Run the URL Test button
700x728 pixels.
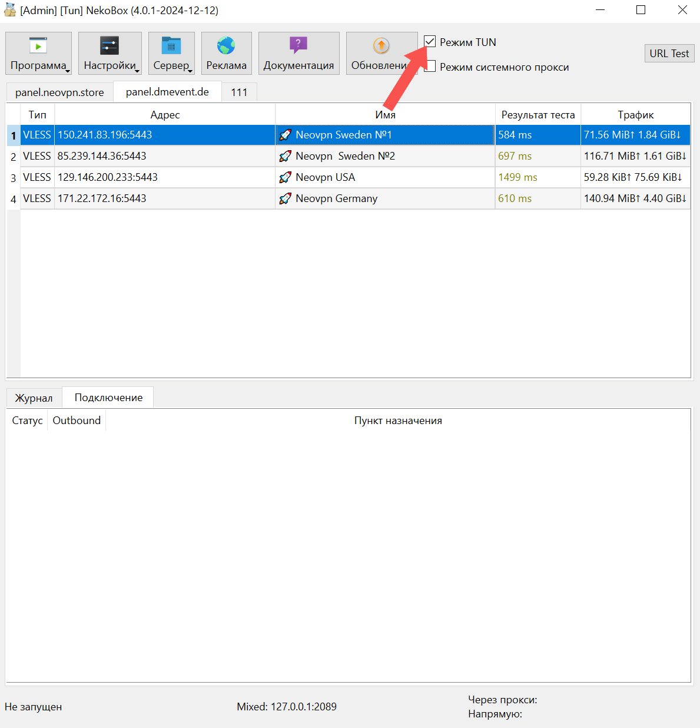(669, 54)
